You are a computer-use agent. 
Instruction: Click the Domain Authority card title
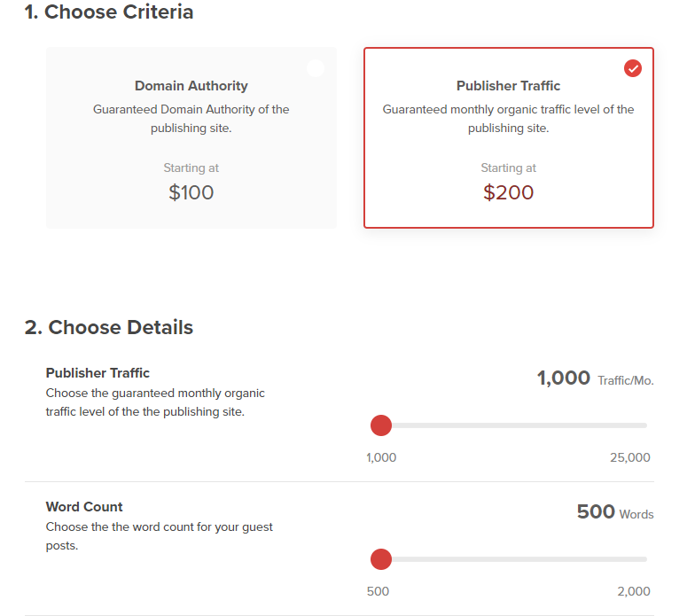coord(191,86)
